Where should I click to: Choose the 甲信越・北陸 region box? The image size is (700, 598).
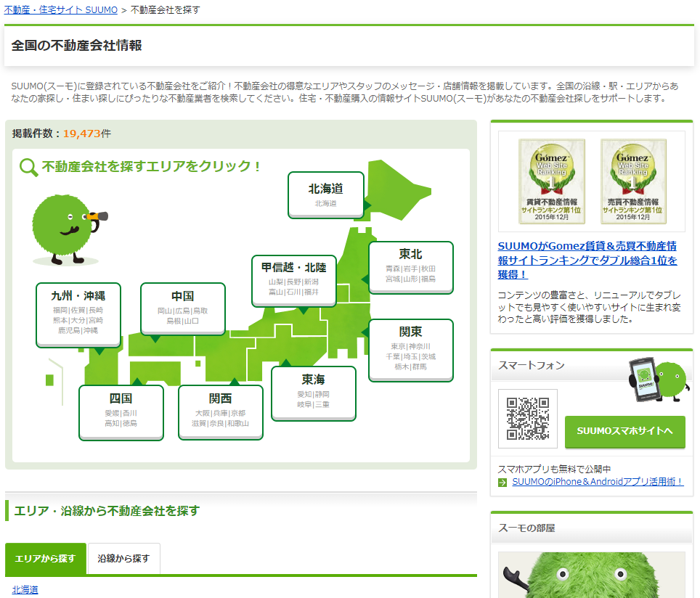294,281
